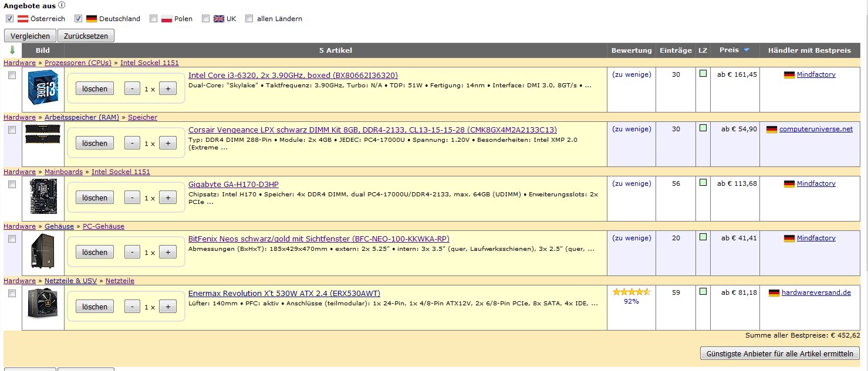868x371 pixels.
Task: Open computeruniverse.net dealer link
Action: (x=816, y=129)
